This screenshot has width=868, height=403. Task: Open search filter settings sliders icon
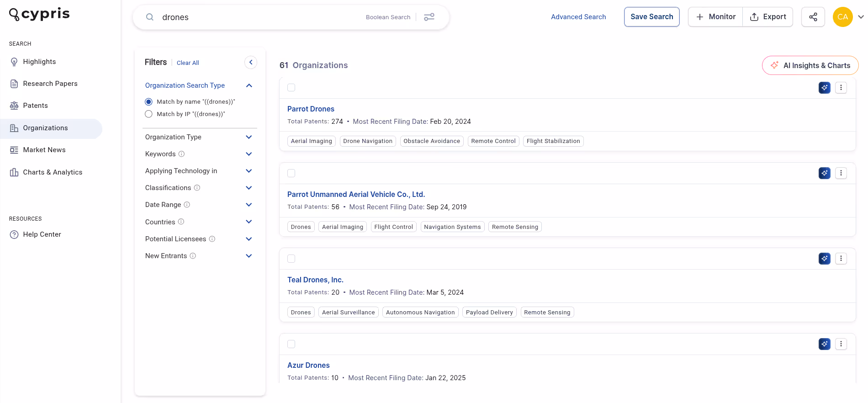click(x=429, y=17)
